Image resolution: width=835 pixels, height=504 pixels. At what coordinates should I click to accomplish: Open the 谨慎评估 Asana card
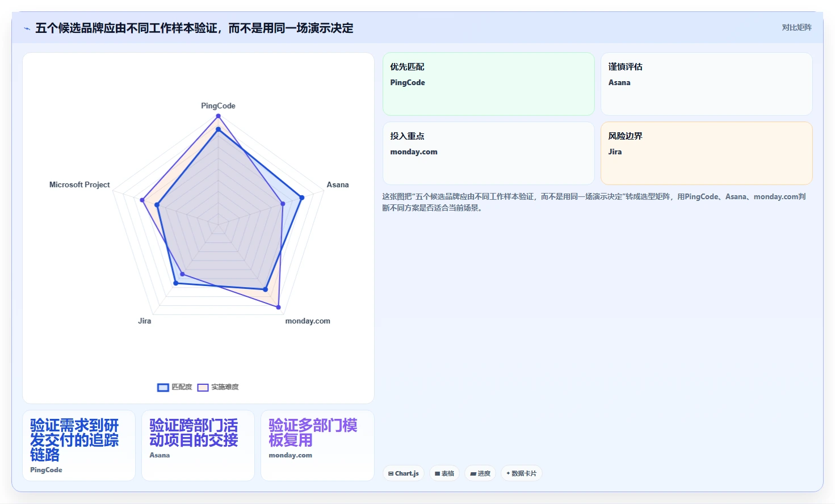click(x=707, y=84)
